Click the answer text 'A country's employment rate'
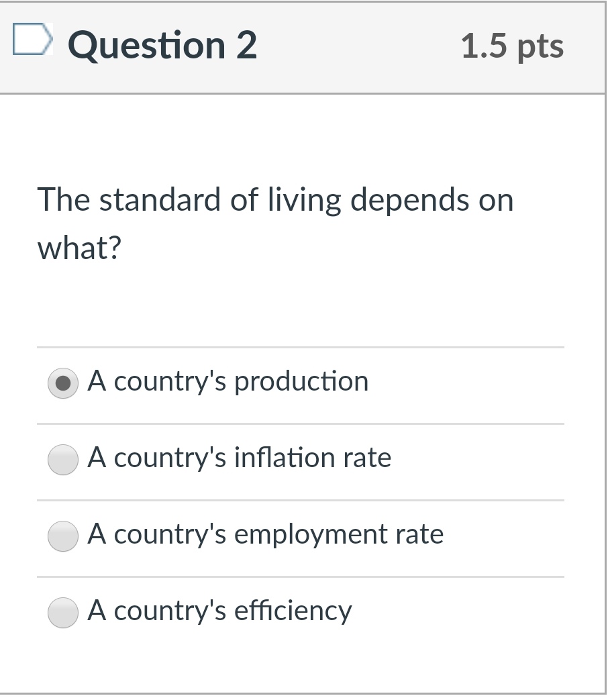Viewport: 608px width, 700px height. coord(266,535)
